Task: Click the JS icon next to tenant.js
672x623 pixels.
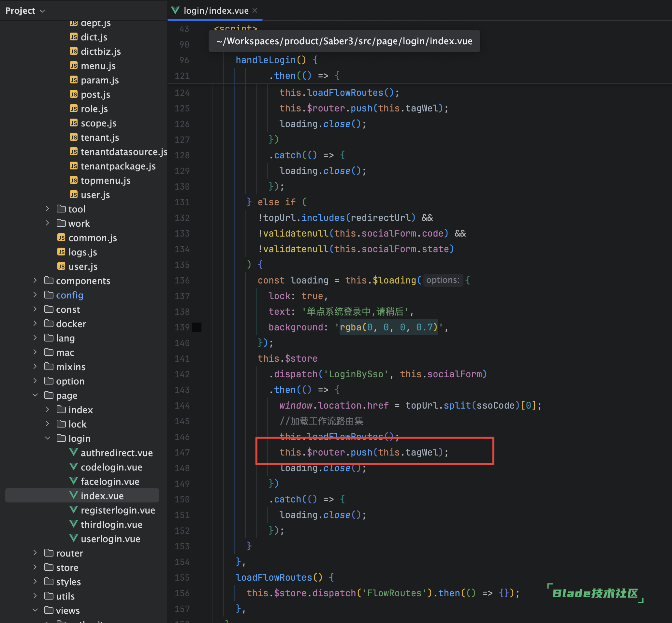Action: [x=74, y=137]
